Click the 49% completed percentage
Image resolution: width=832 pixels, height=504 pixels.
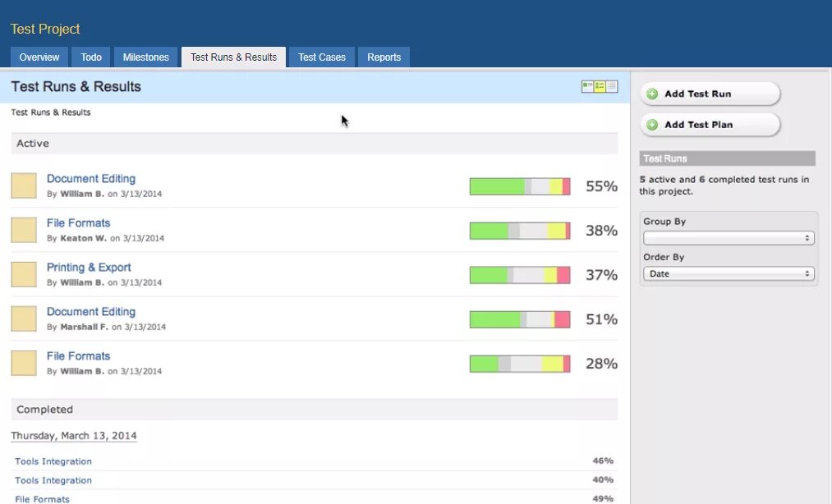click(x=603, y=499)
